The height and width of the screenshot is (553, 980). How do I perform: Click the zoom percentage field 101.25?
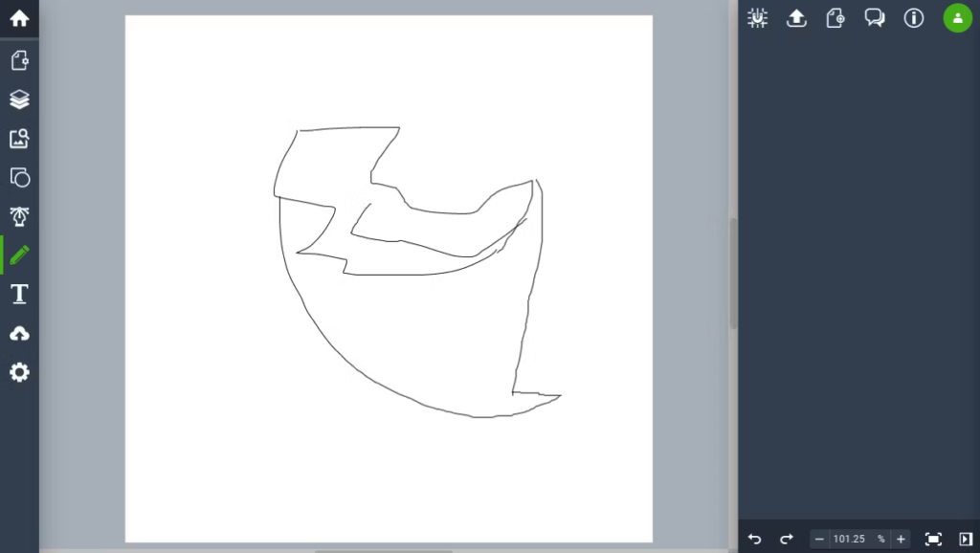click(x=849, y=539)
